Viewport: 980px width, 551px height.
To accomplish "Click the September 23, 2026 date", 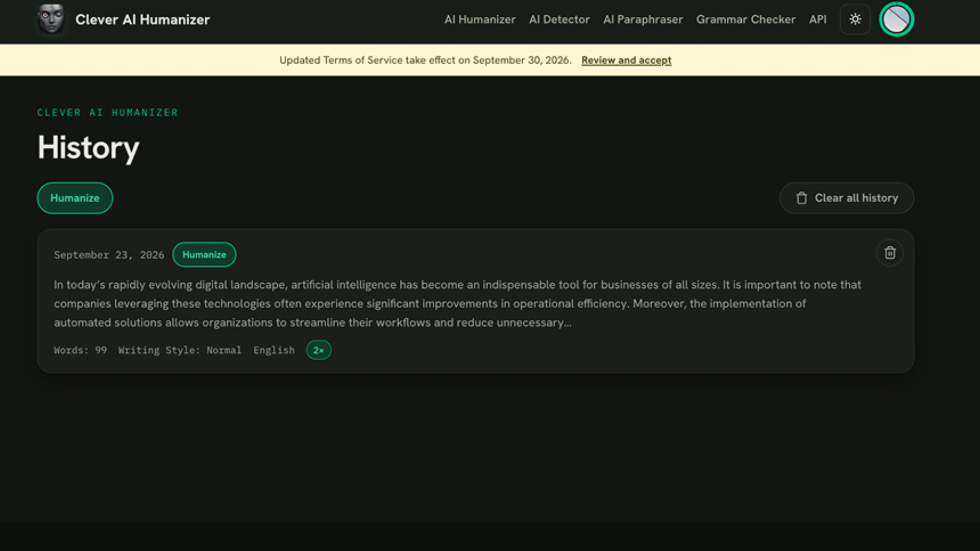I will (109, 255).
